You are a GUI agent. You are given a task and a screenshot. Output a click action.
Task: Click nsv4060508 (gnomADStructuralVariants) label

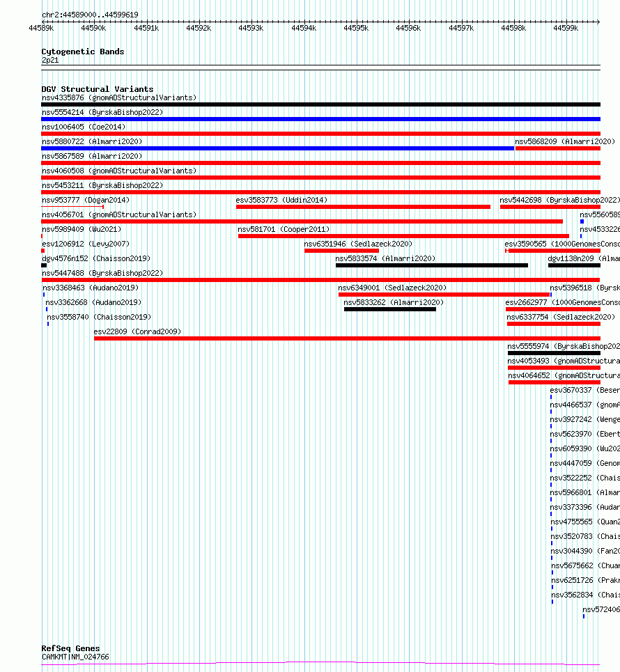click(x=119, y=171)
